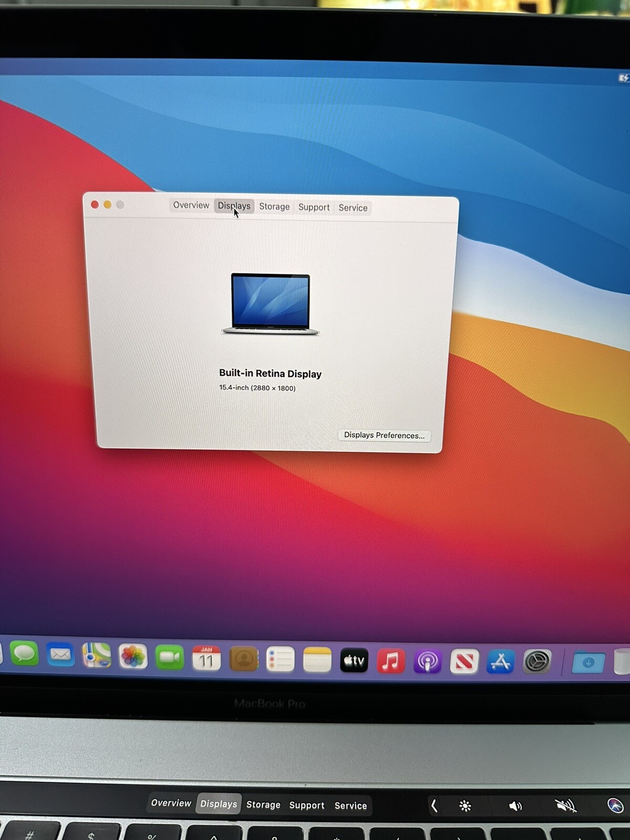This screenshot has width=630, height=840.
Task: Click Displays Preferences... button
Action: click(x=384, y=435)
